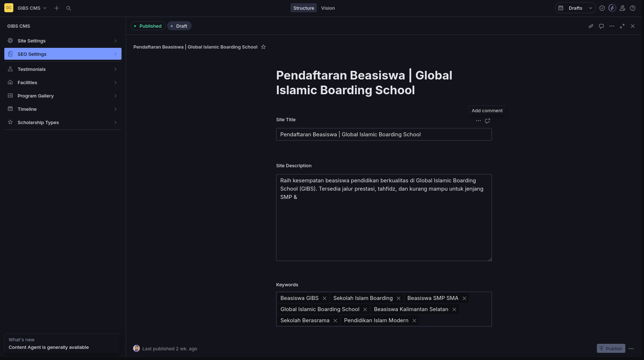Click the Site Settings gear icon
Screen dimensions: 644x360
pyautogui.click(x=10, y=41)
